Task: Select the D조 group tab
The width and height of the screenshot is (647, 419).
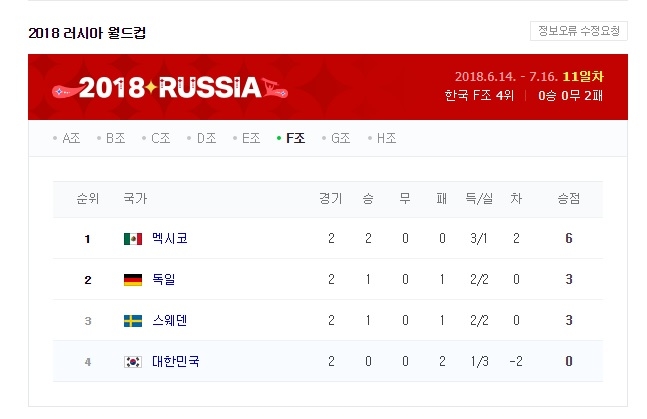Action: pos(203,138)
